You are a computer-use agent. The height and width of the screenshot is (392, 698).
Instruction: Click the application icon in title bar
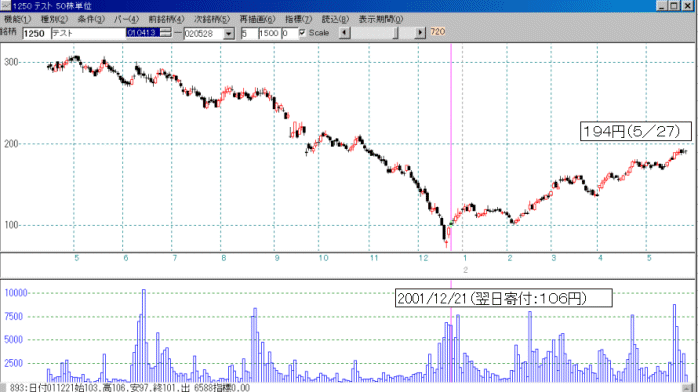click(x=5, y=6)
